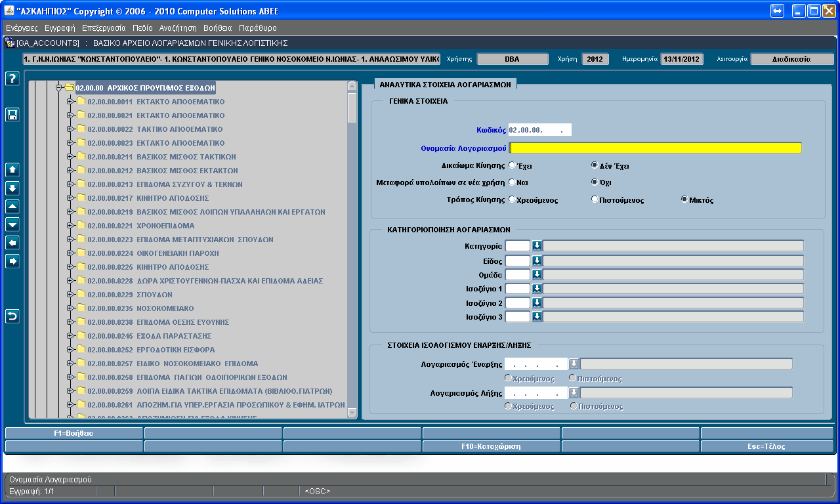The height and width of the screenshot is (504, 840).
Task: Click the F10=Καταχώριση button
Action: coord(491,446)
